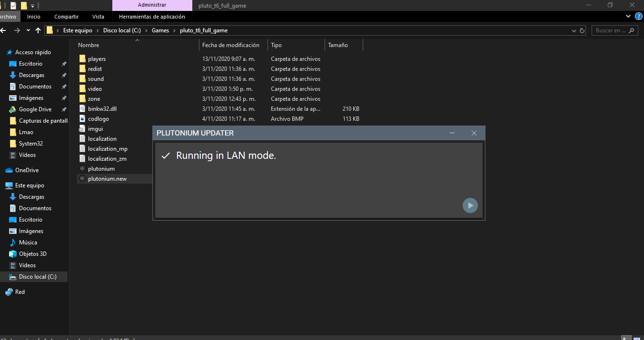This screenshot has height=340, width=644.
Task: Expand the ribbon with the chevron
Action: click(x=628, y=16)
